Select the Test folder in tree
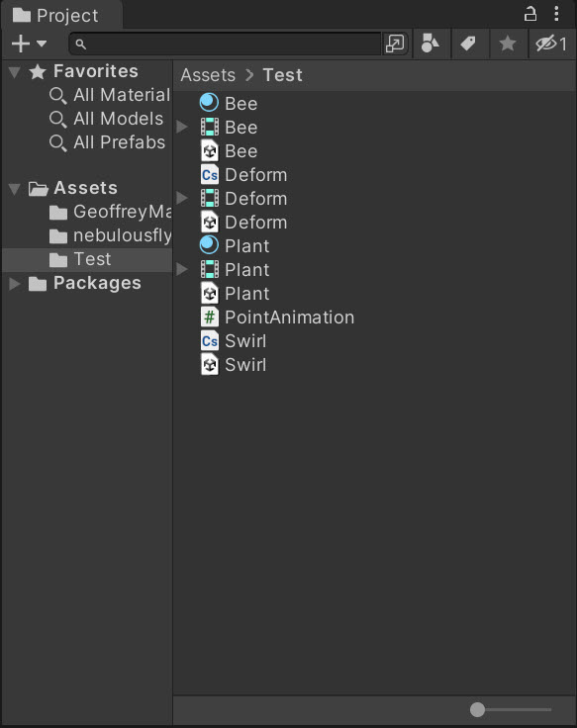The width and height of the screenshot is (577, 728). (x=87, y=259)
